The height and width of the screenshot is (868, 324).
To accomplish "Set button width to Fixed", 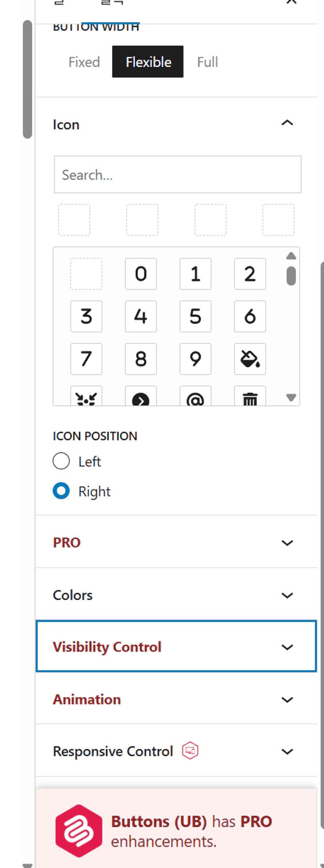I will (84, 62).
